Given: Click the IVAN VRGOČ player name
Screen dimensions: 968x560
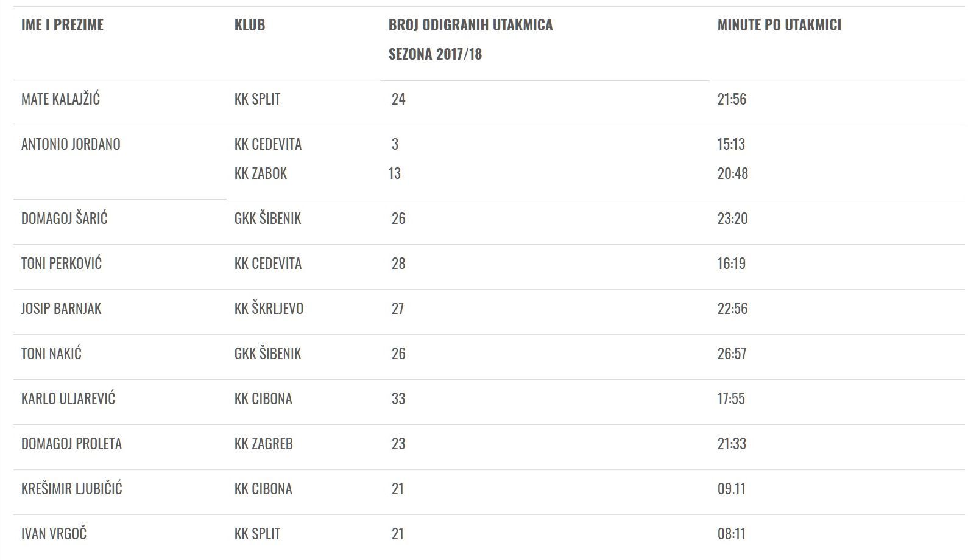Looking at the screenshot, I should click(x=54, y=534).
